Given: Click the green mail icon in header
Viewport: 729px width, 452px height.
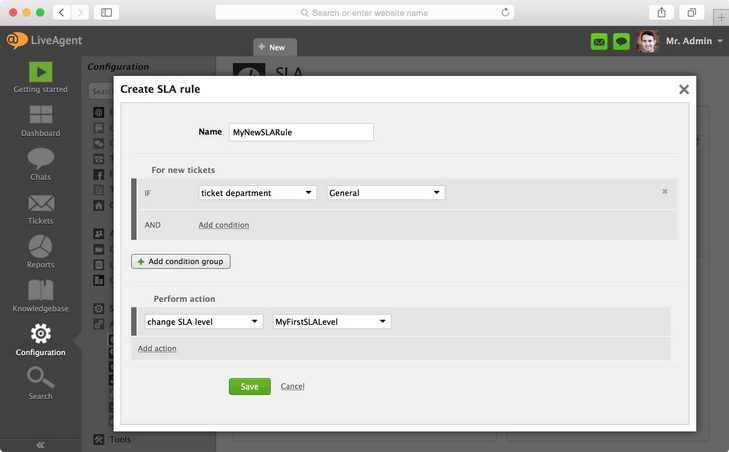Looking at the screenshot, I should click(599, 42).
